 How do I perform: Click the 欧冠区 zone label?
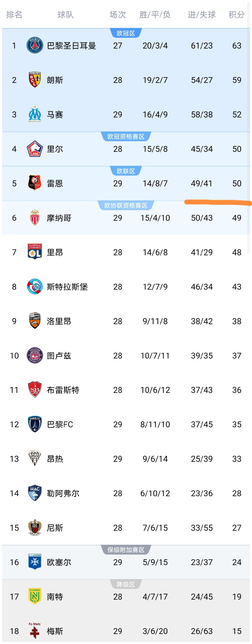coord(126,33)
